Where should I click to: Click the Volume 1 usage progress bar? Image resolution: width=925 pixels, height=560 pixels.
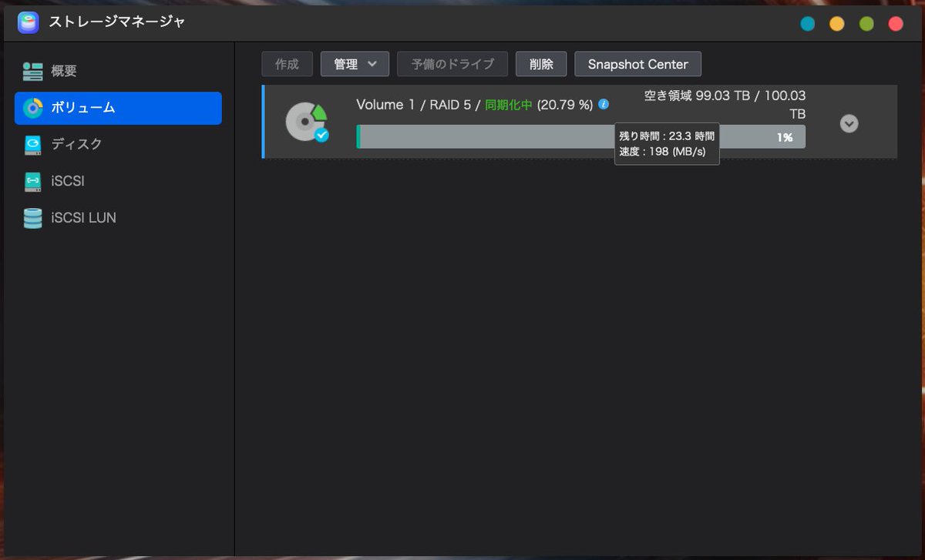[x=580, y=137]
